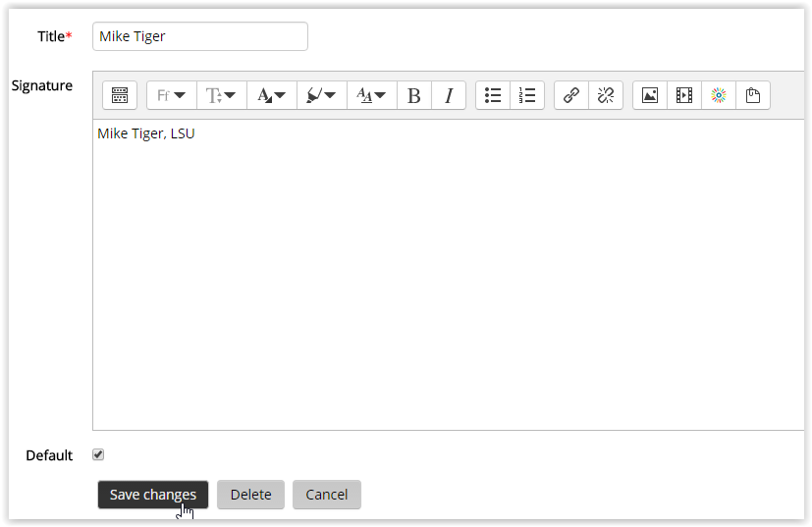
Task: Click the Save changes button
Action: [x=153, y=495]
